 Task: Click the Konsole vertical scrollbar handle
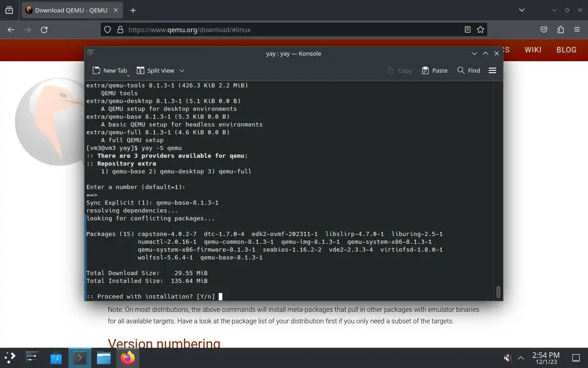(498, 292)
